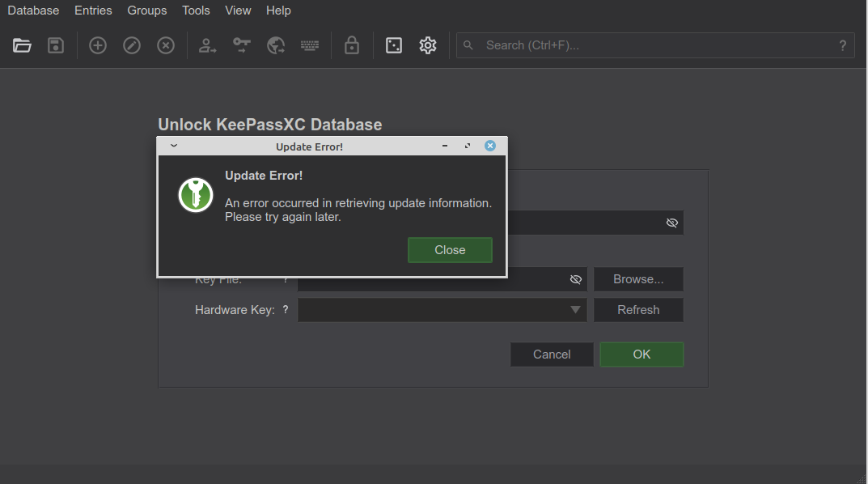The width and height of the screenshot is (868, 484).
Task: Click the Delete Entry x-circle icon
Action: [166, 45]
